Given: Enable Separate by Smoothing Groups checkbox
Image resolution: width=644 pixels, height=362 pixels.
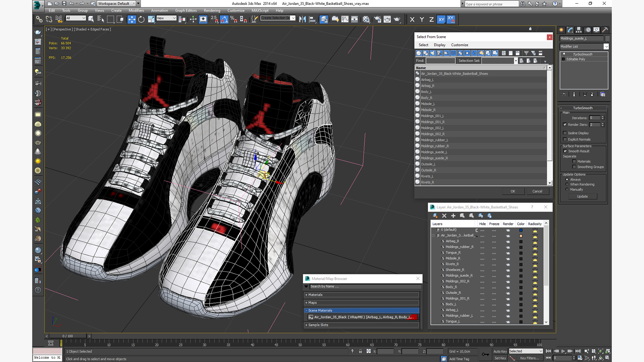Looking at the screenshot, I should tap(574, 167).
